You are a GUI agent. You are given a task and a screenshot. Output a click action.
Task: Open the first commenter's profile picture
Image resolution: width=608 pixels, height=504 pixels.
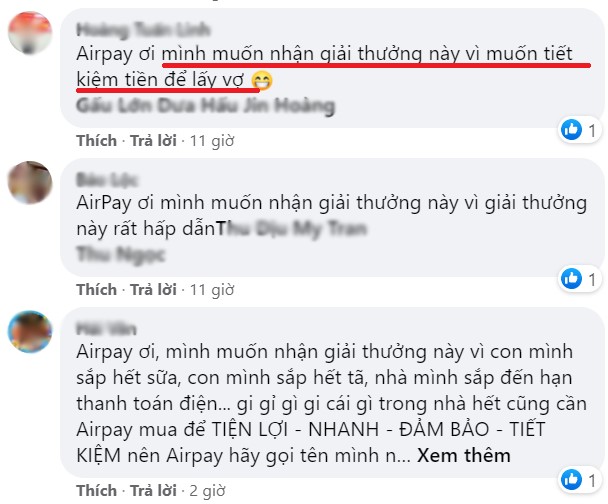(x=30, y=33)
